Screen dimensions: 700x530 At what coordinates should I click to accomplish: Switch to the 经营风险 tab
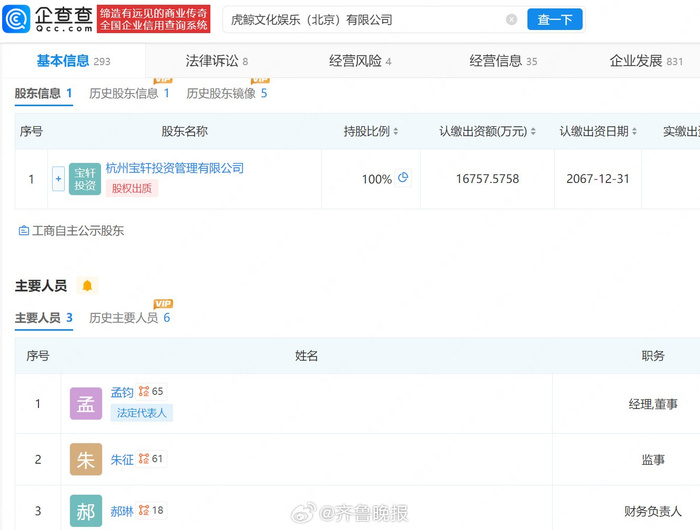360,61
